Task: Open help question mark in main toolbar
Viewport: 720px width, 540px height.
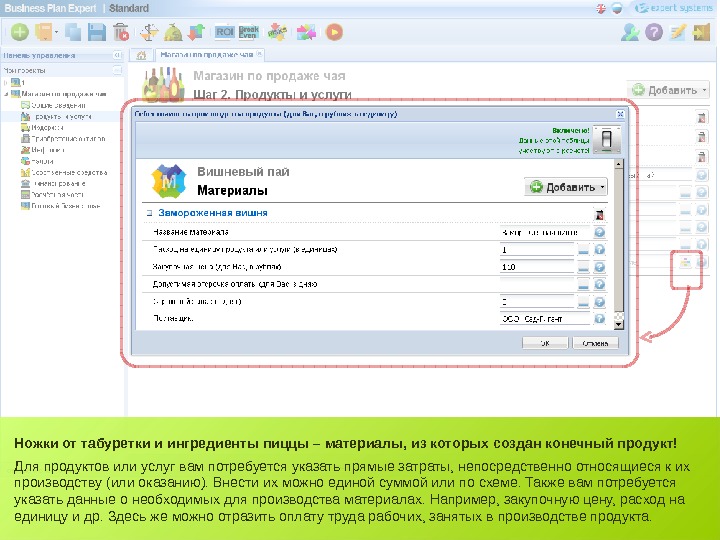Action: pos(654,32)
